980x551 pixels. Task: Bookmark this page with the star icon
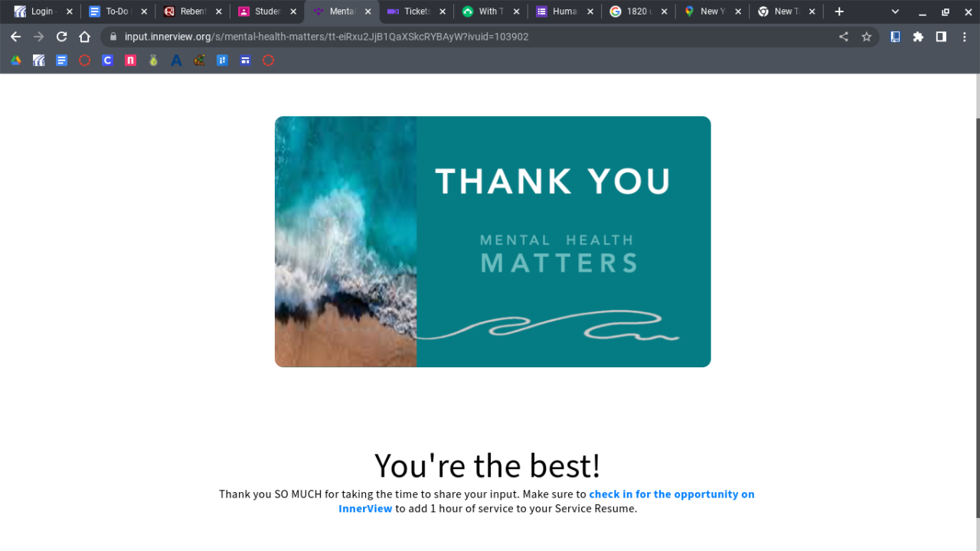[x=867, y=37]
